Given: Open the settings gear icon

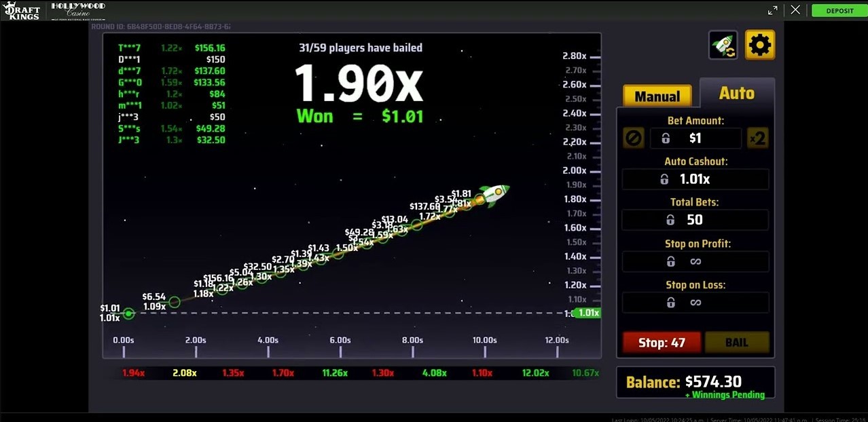Looking at the screenshot, I should 759,45.
